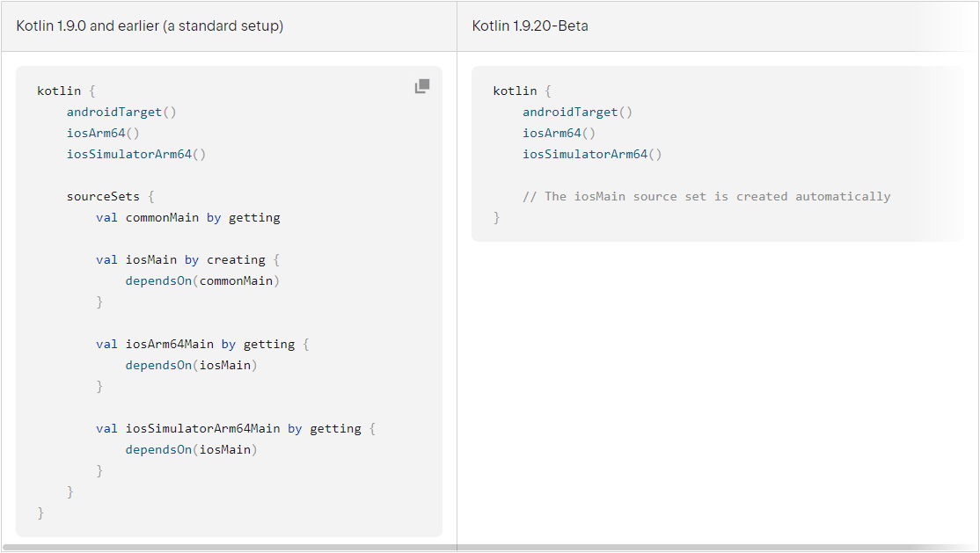This screenshot has height=553, width=980.
Task: Click 'androidTarget()' in the 1.9.20-Beta code block
Action: click(577, 113)
